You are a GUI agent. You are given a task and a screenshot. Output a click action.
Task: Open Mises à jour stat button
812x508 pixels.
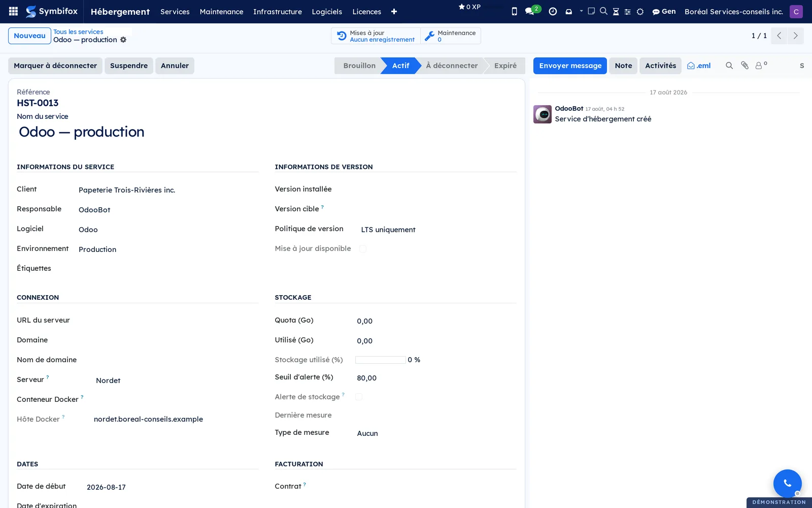(376, 36)
